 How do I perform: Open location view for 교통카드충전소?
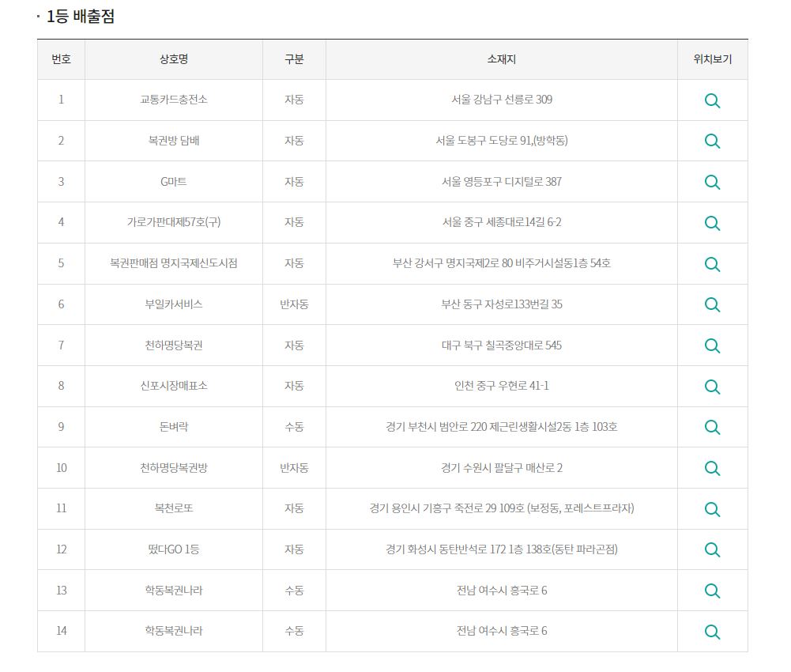712,100
